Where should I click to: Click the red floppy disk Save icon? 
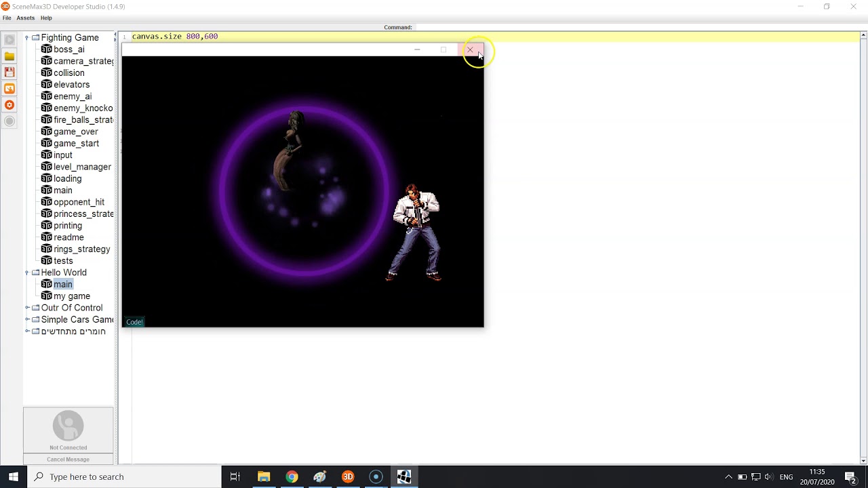[x=9, y=72]
